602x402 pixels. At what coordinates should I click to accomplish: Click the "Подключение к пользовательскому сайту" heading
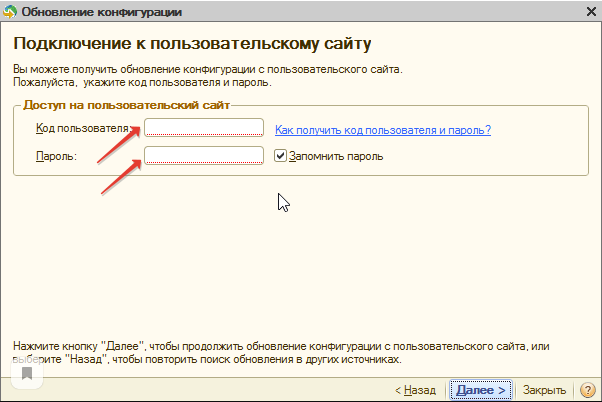point(191,45)
